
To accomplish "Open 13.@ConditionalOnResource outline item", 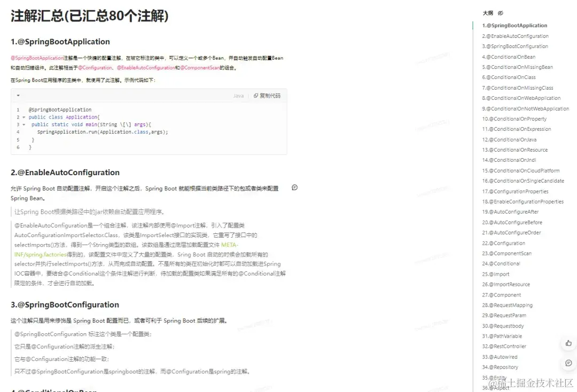I will click(x=515, y=150).
